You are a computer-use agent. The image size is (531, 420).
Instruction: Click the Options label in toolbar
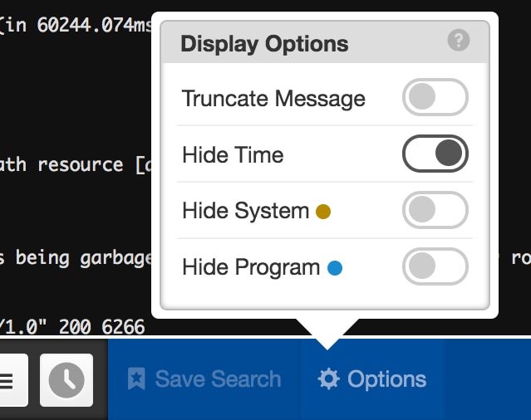(386, 379)
